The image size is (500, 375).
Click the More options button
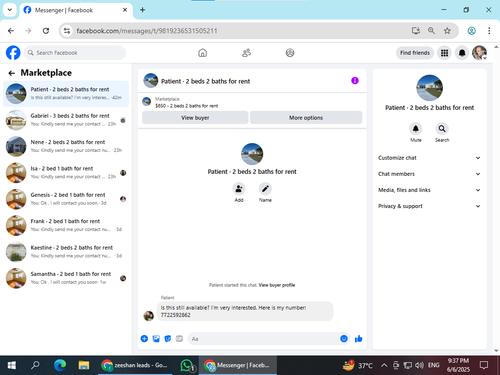click(306, 118)
